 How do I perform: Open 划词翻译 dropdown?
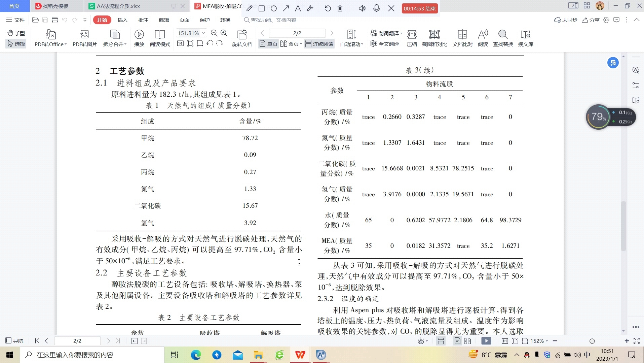pos(386,33)
